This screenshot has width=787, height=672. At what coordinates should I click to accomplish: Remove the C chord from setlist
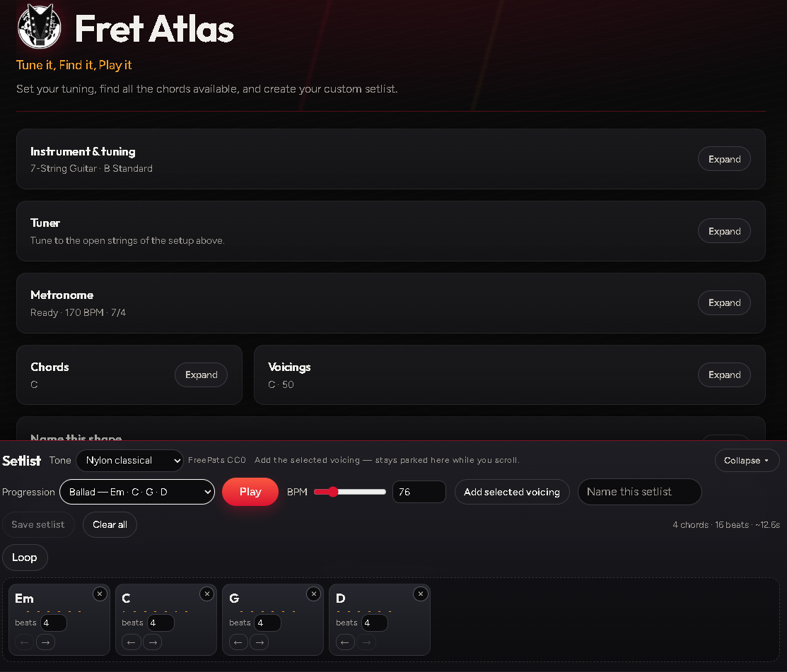coord(206,594)
